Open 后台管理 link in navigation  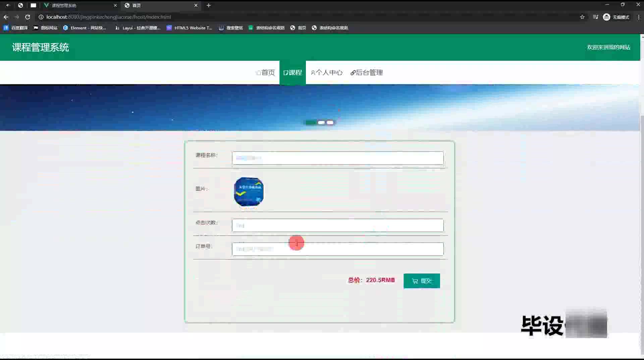(x=367, y=73)
